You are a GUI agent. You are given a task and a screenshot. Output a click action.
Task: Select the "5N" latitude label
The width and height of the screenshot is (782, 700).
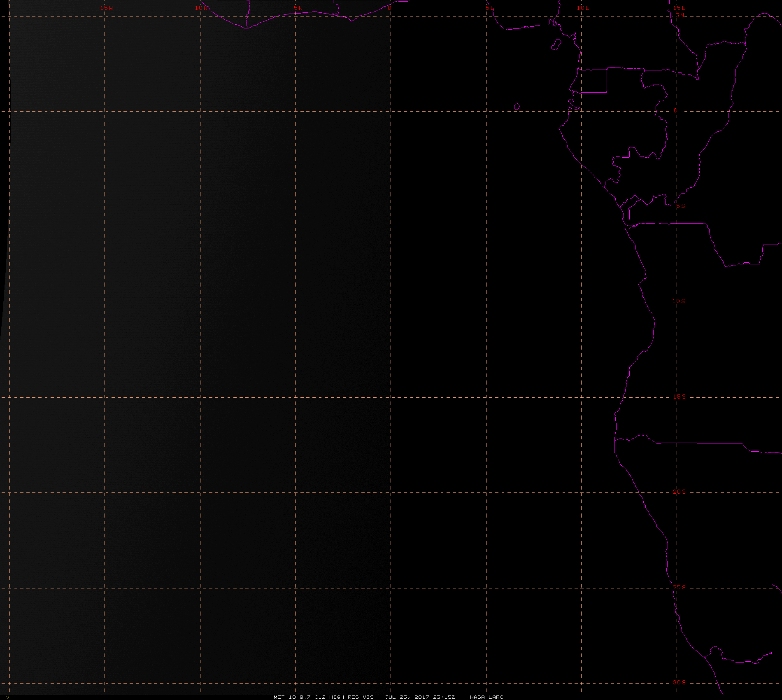coord(680,15)
